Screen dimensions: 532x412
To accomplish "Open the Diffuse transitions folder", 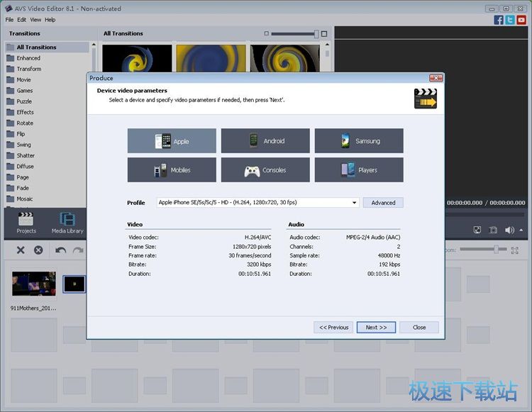I will [25, 167].
